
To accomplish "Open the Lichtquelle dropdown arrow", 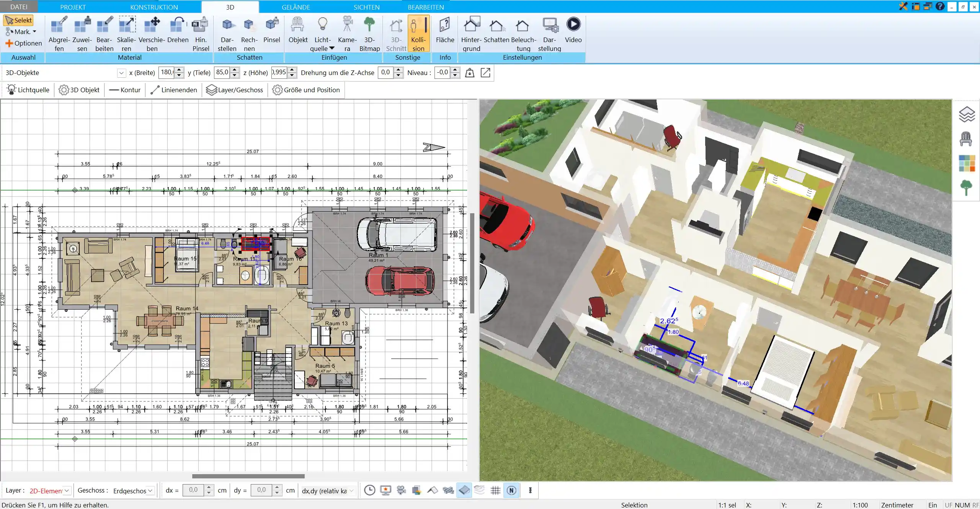I will [x=332, y=48].
